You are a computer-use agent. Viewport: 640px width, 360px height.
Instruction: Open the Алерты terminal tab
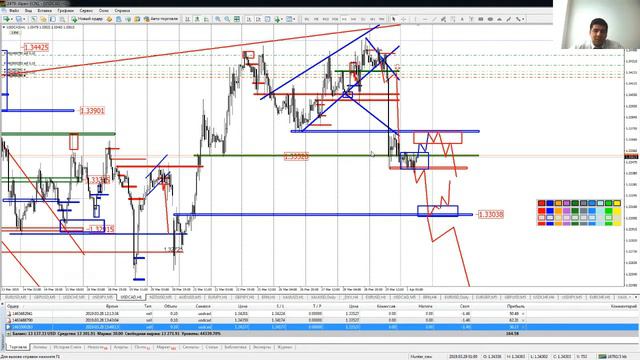point(121,347)
